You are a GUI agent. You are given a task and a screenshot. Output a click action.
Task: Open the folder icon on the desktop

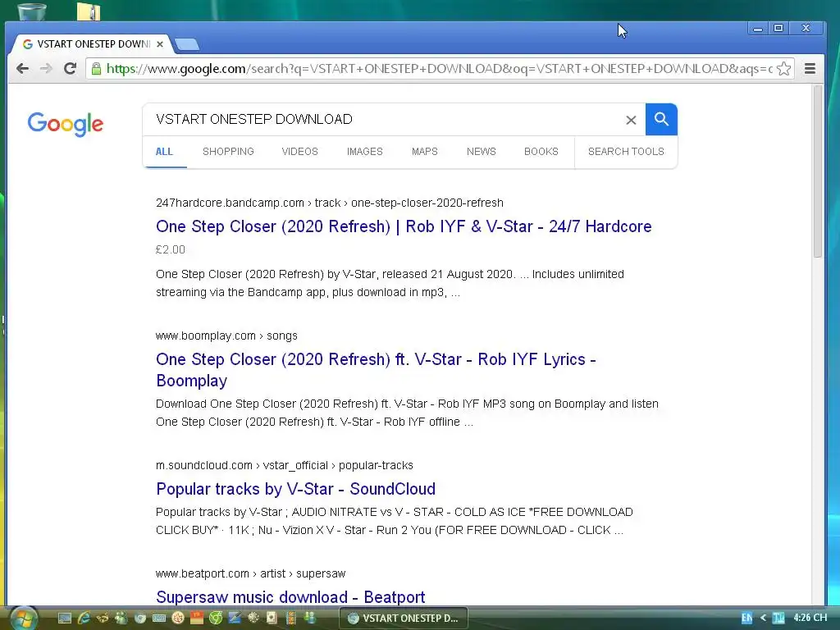(89, 11)
